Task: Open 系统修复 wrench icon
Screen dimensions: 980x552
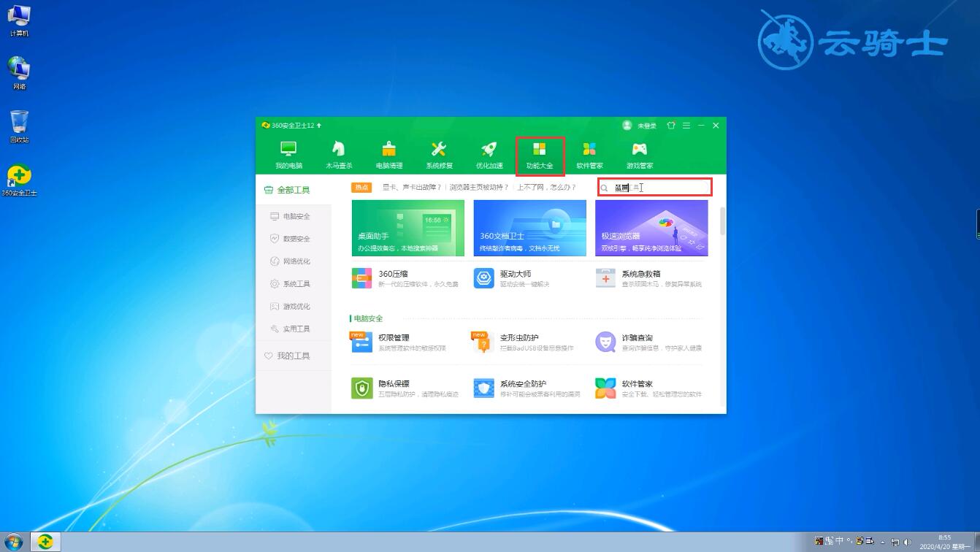Action: [x=439, y=149]
